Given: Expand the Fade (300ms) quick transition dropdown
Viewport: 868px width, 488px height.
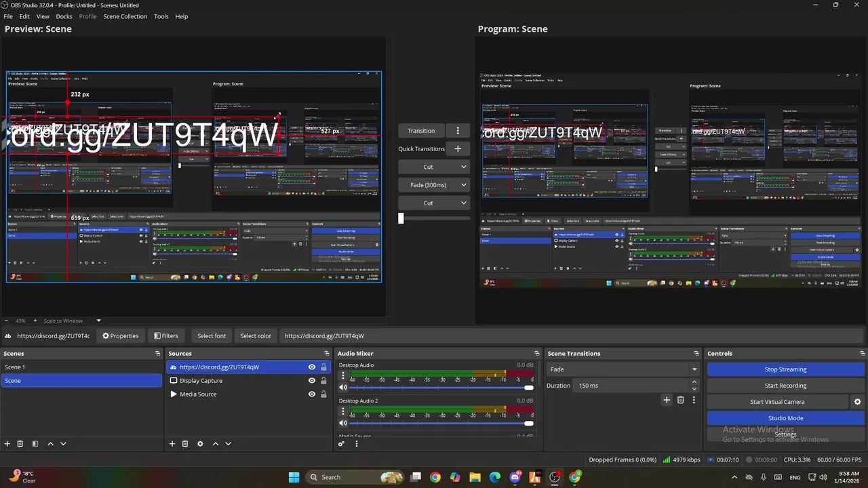Looking at the screenshot, I should [464, 185].
